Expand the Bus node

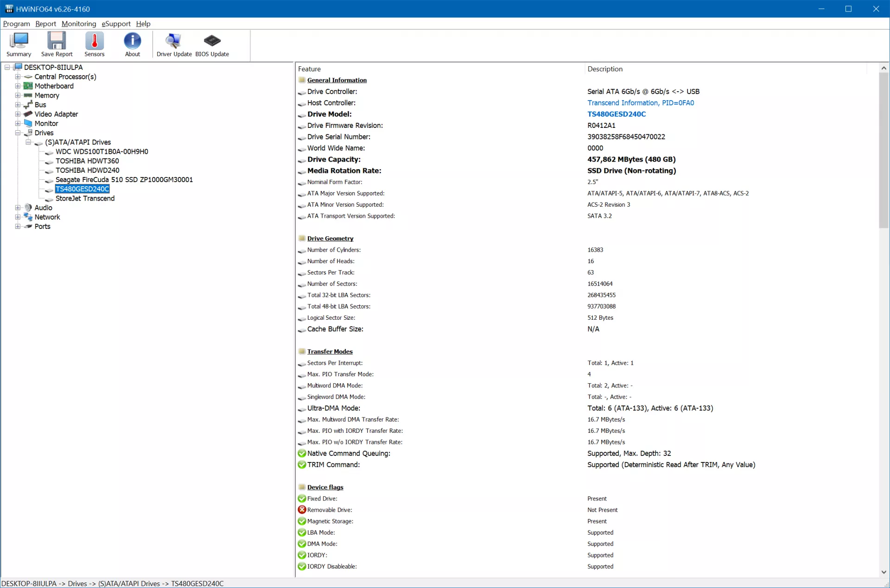click(x=18, y=105)
